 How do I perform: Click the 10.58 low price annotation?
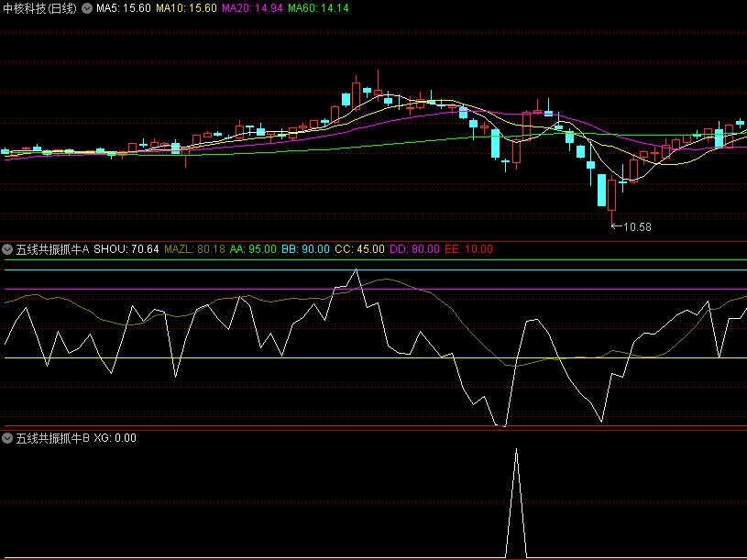(636, 226)
